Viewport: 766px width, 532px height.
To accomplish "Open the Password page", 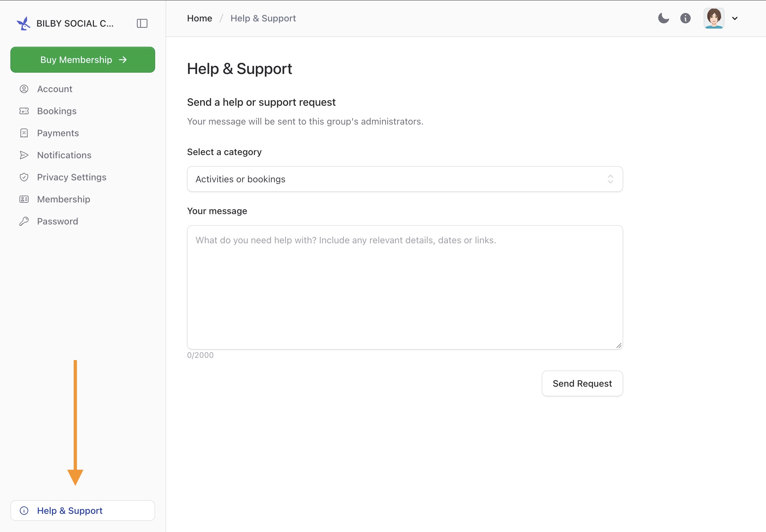I will click(x=83, y=221).
